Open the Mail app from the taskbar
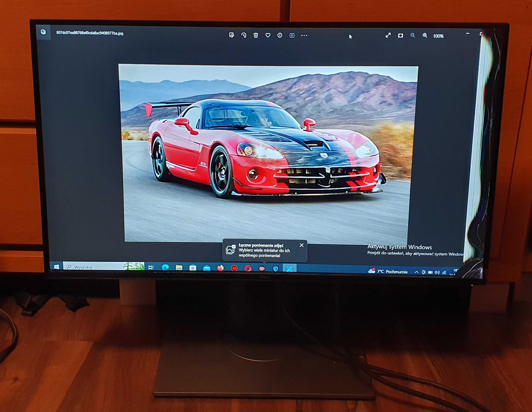This screenshot has width=532, height=412. pos(207,268)
